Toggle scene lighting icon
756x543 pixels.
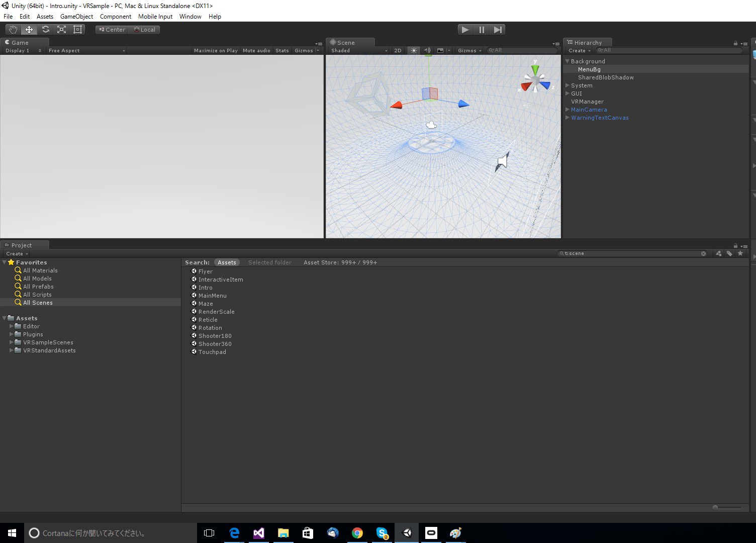pyautogui.click(x=414, y=51)
